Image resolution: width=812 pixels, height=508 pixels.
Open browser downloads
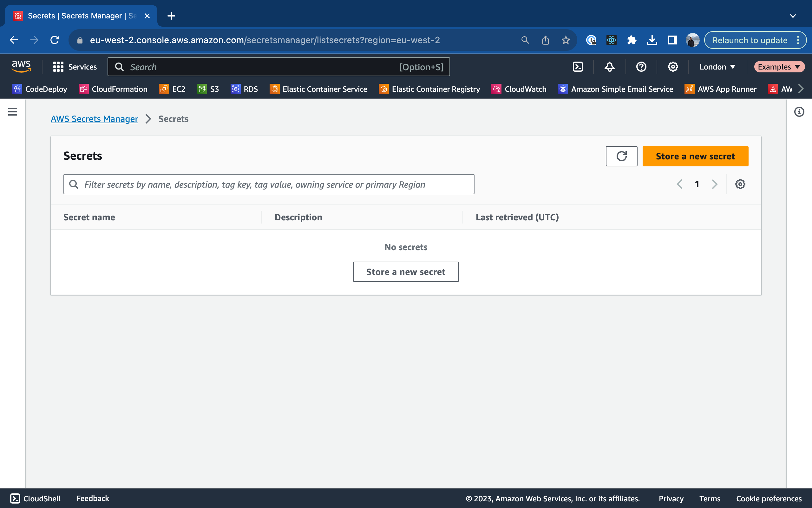click(652, 40)
